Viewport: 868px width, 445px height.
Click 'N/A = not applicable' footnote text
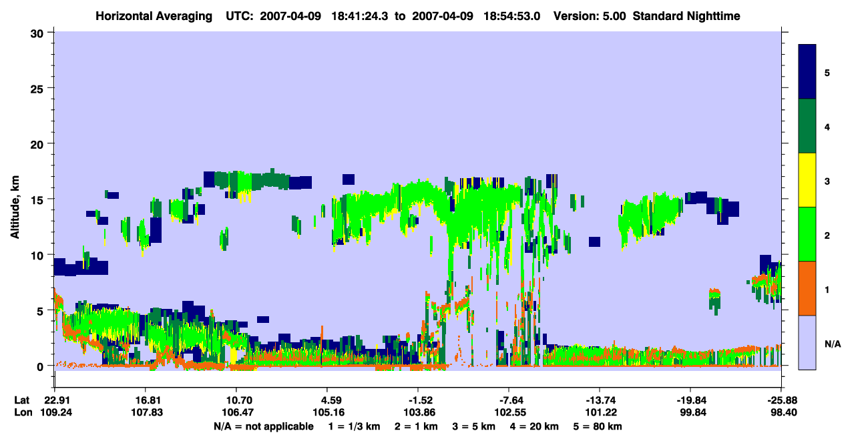(x=263, y=426)
